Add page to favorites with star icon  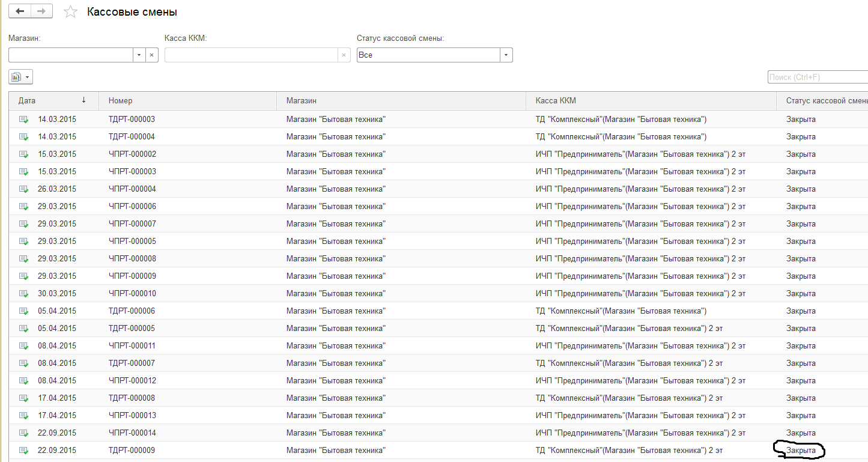[x=71, y=12]
